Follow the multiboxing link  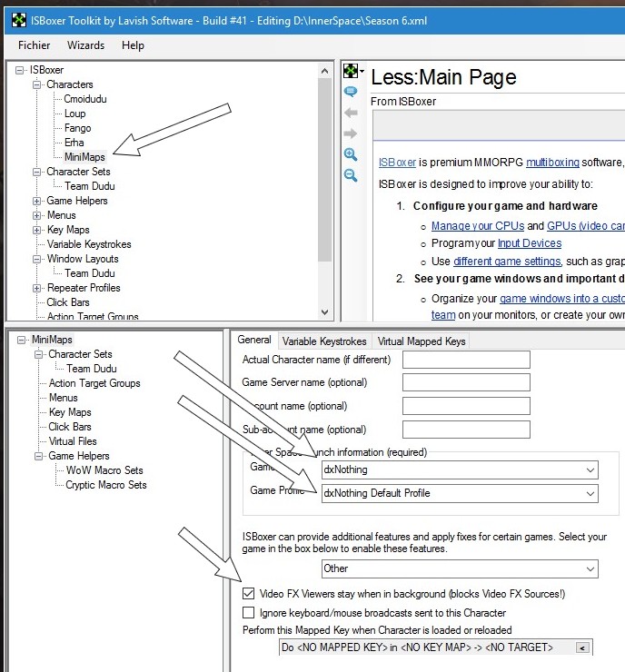pos(552,163)
